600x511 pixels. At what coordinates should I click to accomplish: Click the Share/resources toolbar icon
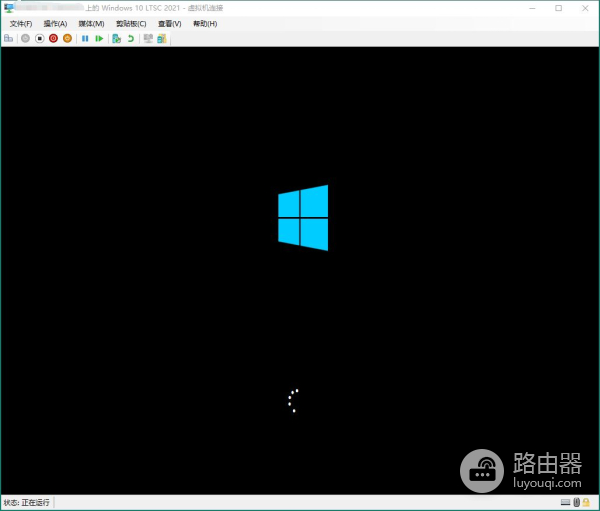point(162,38)
